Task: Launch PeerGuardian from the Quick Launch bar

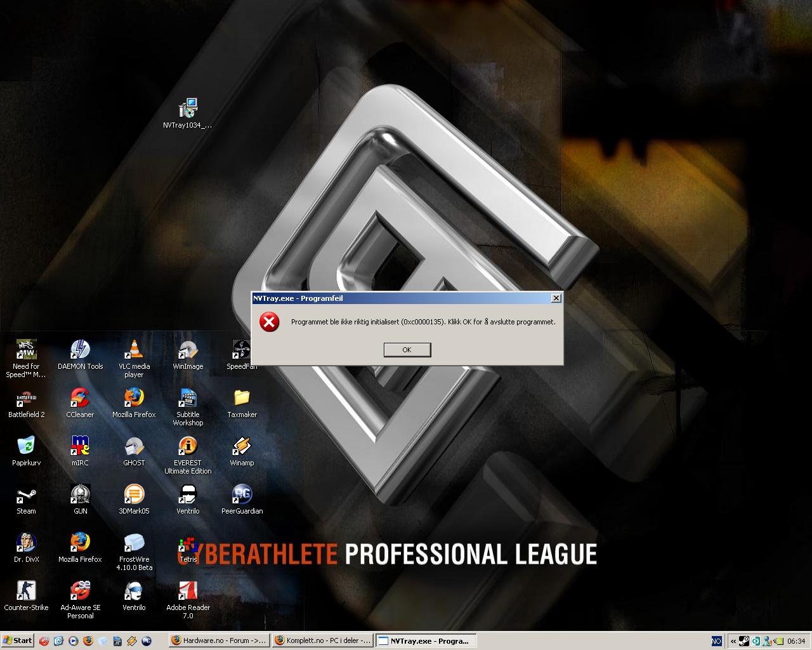Action: tap(147, 641)
